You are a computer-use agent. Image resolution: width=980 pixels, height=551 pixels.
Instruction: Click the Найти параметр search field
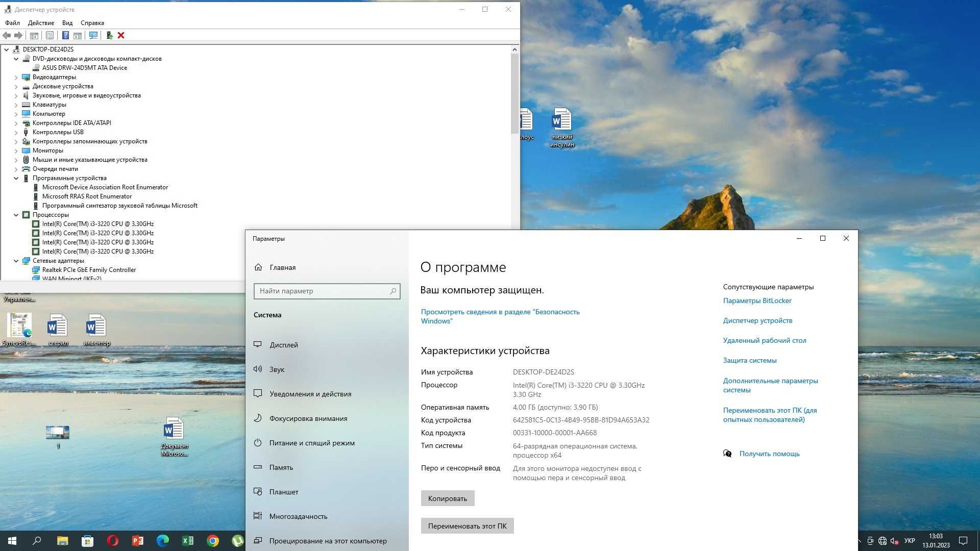tap(327, 291)
